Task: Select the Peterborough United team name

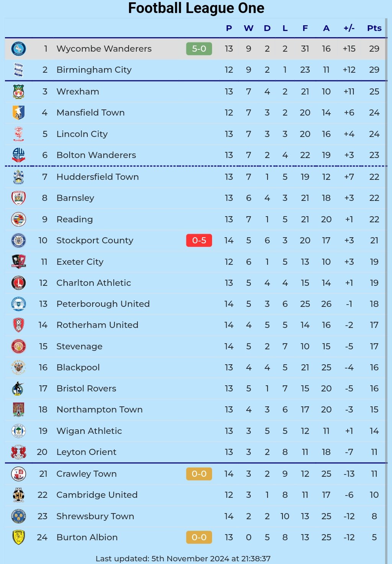Action: point(103,304)
